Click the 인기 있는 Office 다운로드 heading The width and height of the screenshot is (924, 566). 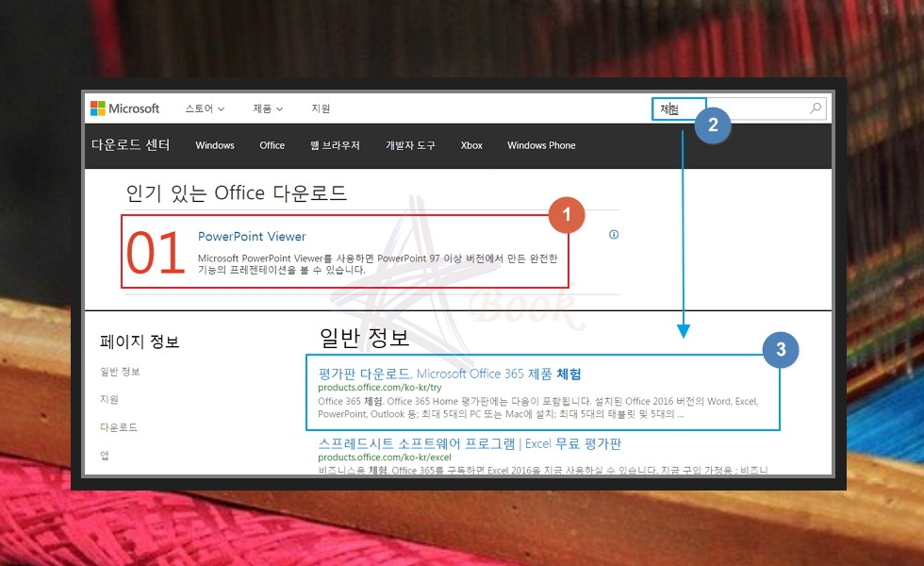click(x=237, y=192)
